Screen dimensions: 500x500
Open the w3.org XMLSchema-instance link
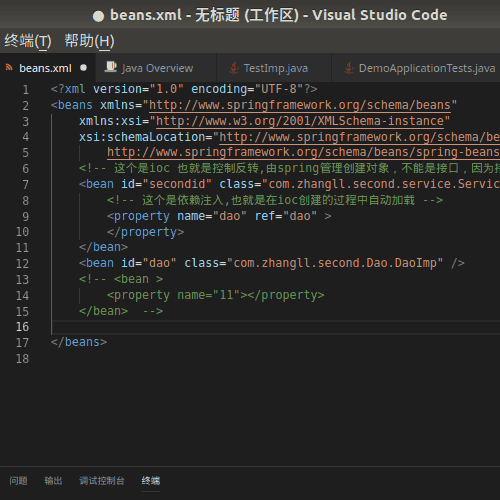click(x=300, y=121)
